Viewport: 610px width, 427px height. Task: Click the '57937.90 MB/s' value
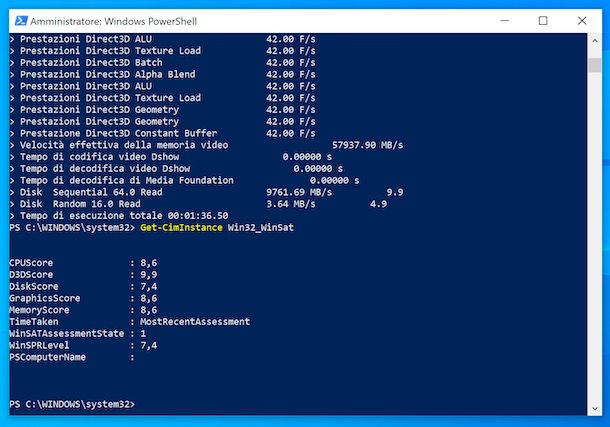point(368,145)
